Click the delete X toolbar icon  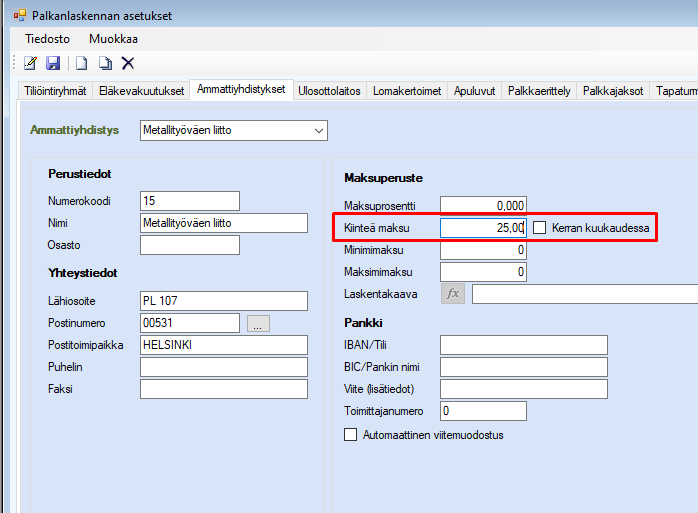point(128,63)
